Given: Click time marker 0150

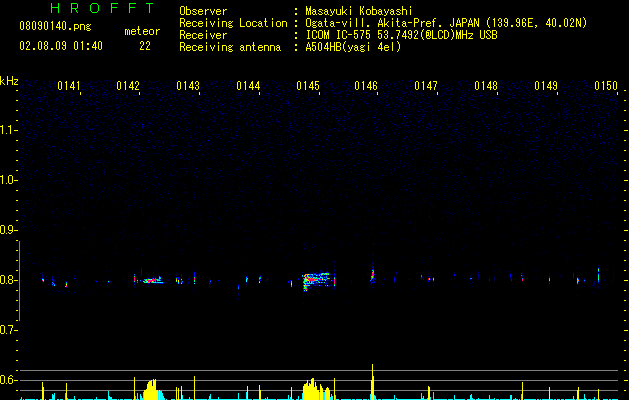Looking at the screenshot, I should click(606, 86).
